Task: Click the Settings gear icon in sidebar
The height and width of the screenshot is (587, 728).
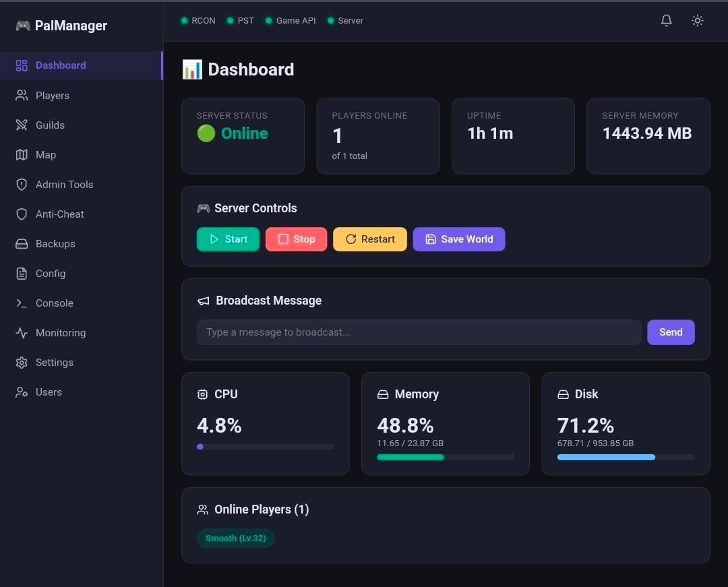Action: [x=22, y=363]
